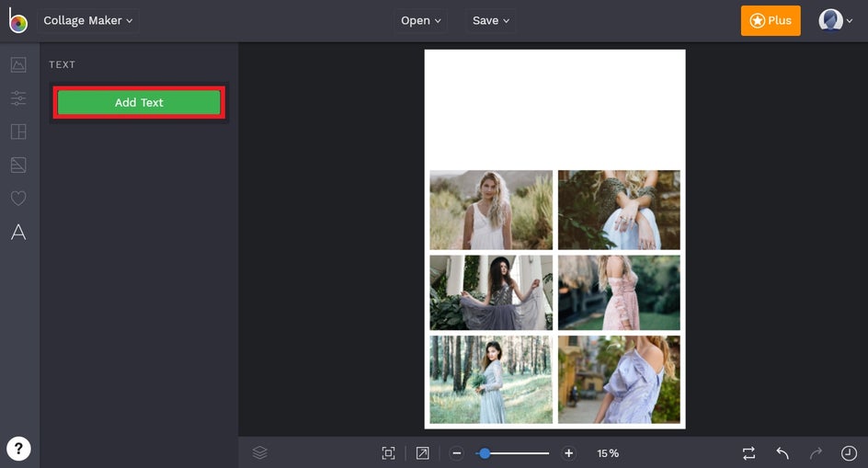Open the Image Manager sidebar icon
The width and height of the screenshot is (868, 468).
coord(18,64)
